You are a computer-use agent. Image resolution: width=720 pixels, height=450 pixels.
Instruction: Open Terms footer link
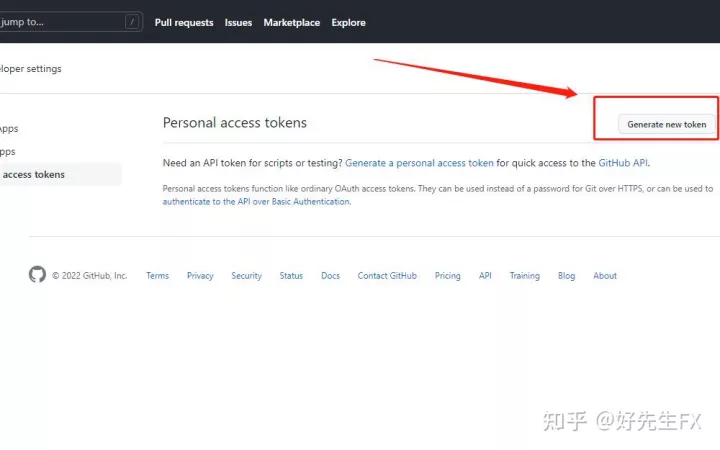click(158, 276)
